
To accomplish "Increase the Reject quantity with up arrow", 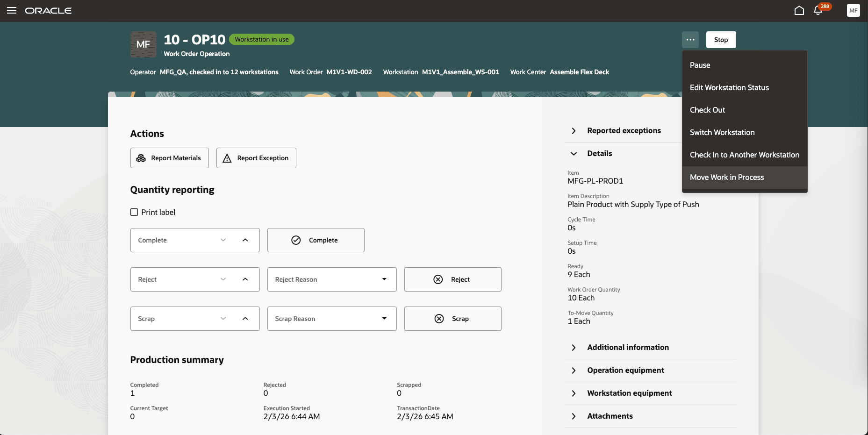I will [x=245, y=279].
